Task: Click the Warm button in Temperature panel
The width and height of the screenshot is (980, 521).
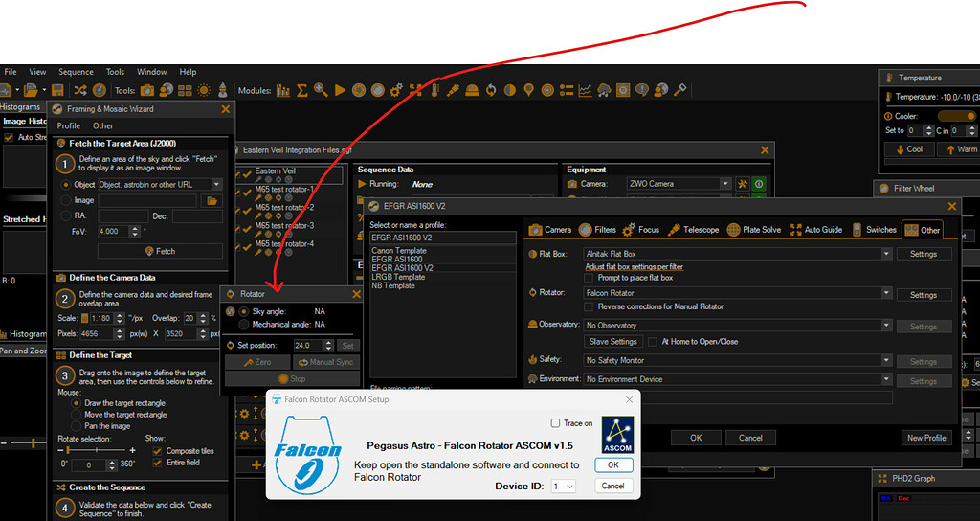Action: (x=961, y=149)
